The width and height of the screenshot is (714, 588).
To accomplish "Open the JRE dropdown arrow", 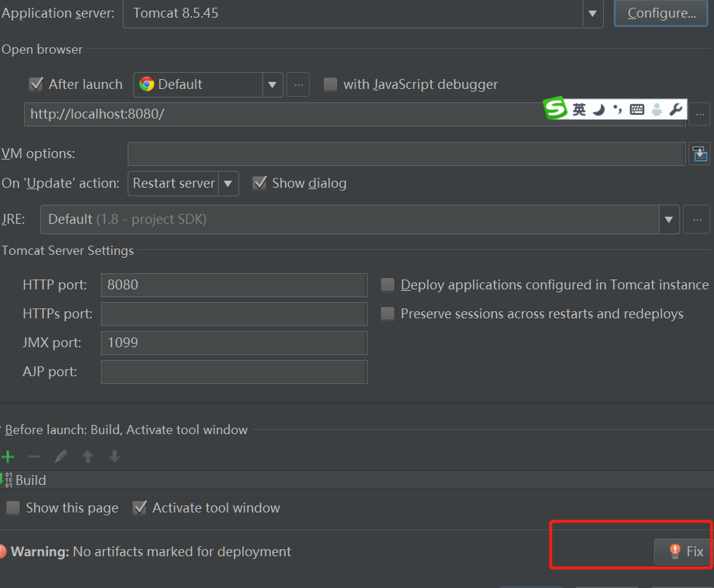I will pyautogui.click(x=669, y=220).
